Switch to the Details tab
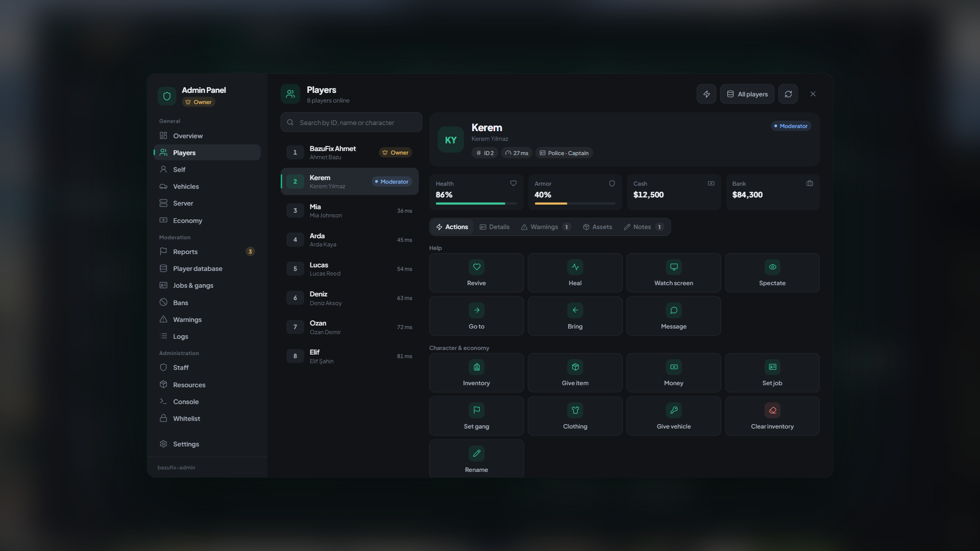Viewport: 980px width, 551px height. (x=495, y=227)
